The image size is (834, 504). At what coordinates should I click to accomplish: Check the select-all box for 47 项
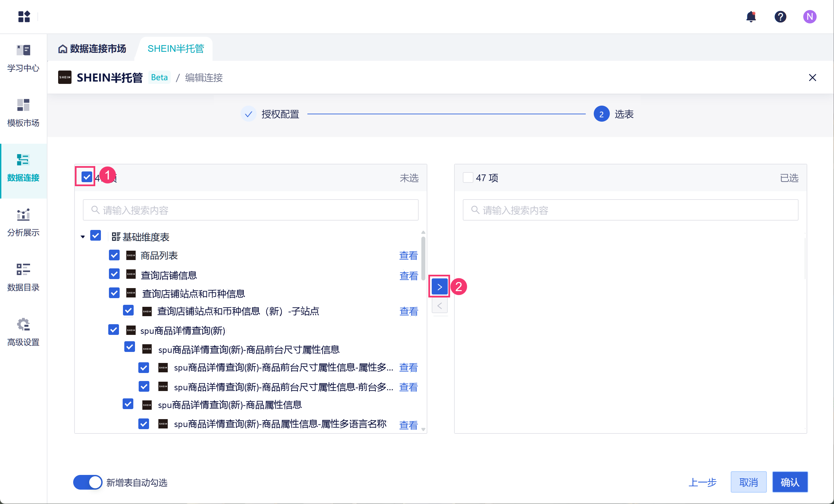coord(468,177)
